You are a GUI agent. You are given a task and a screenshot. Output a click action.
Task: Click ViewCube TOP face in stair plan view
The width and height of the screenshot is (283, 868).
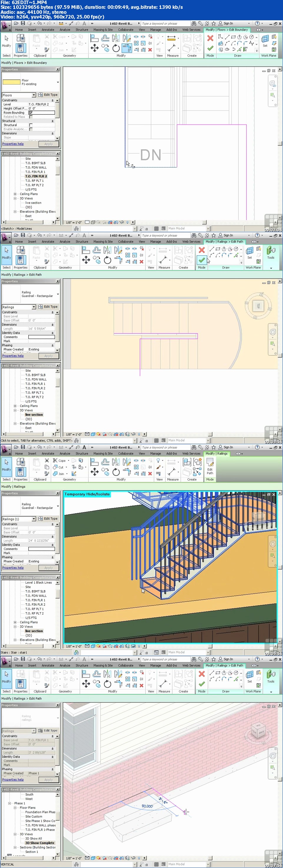coord(258,306)
